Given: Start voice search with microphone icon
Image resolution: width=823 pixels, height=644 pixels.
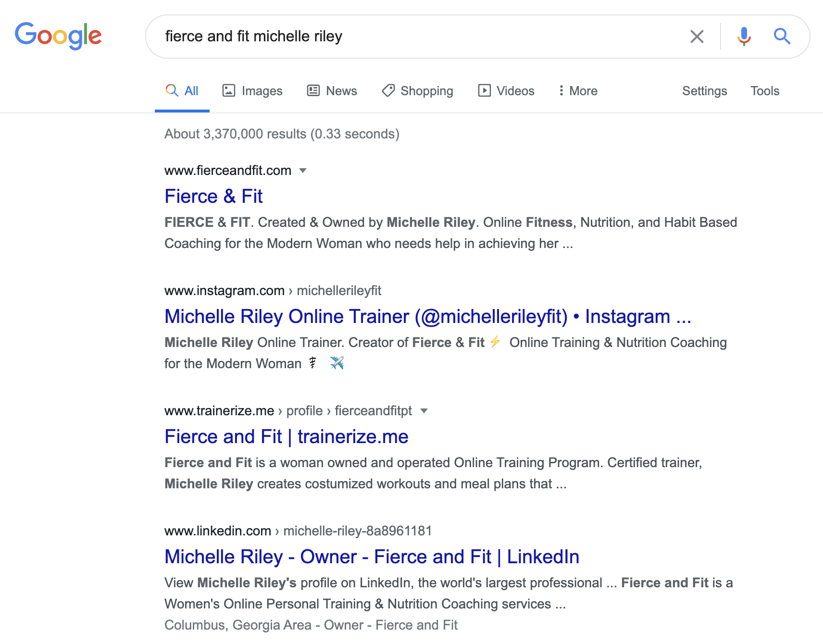Looking at the screenshot, I should tap(744, 37).
